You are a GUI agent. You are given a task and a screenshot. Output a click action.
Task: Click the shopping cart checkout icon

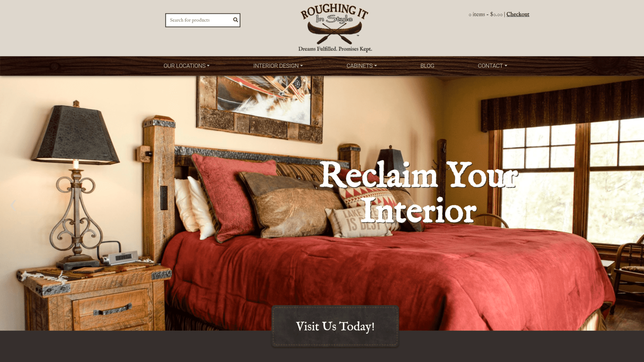(x=518, y=15)
